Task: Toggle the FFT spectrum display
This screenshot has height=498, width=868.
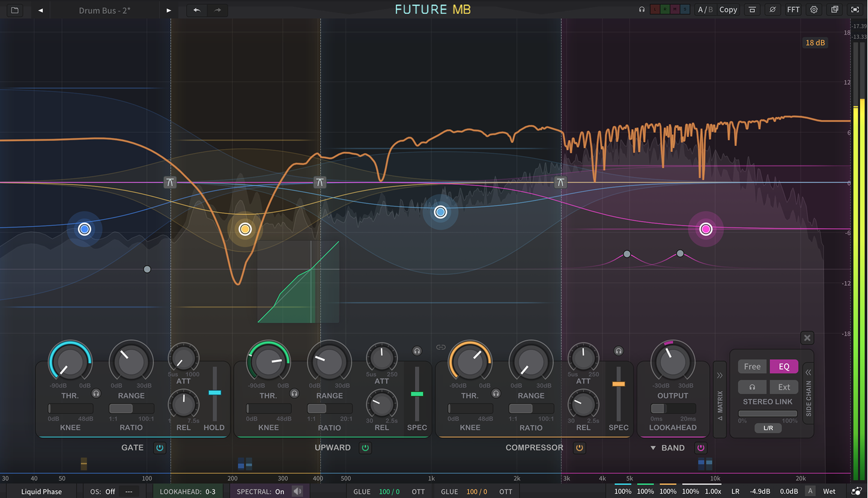Action: (794, 10)
